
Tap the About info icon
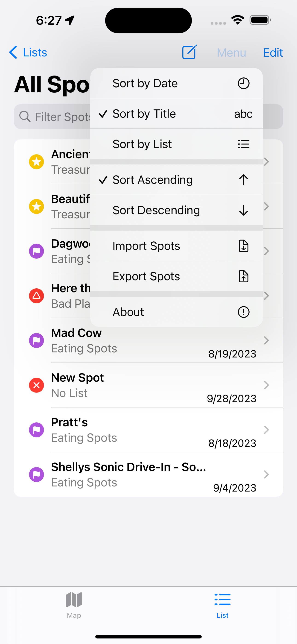click(x=244, y=312)
